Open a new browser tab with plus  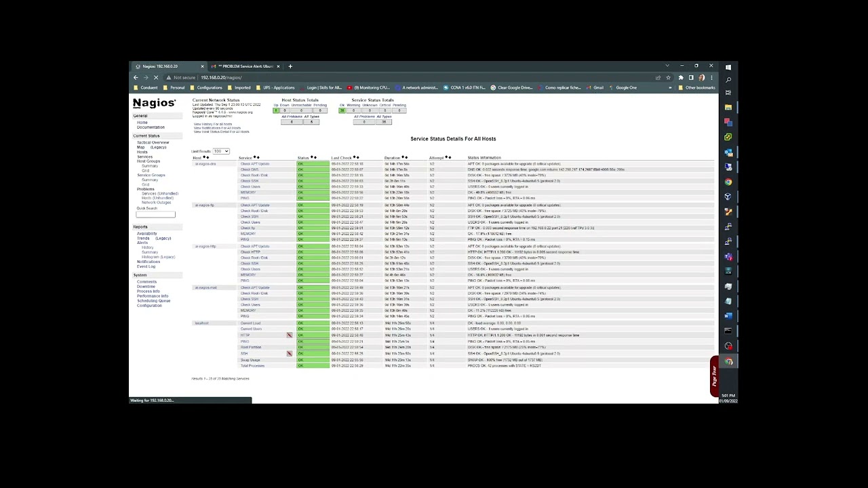pyautogui.click(x=290, y=66)
